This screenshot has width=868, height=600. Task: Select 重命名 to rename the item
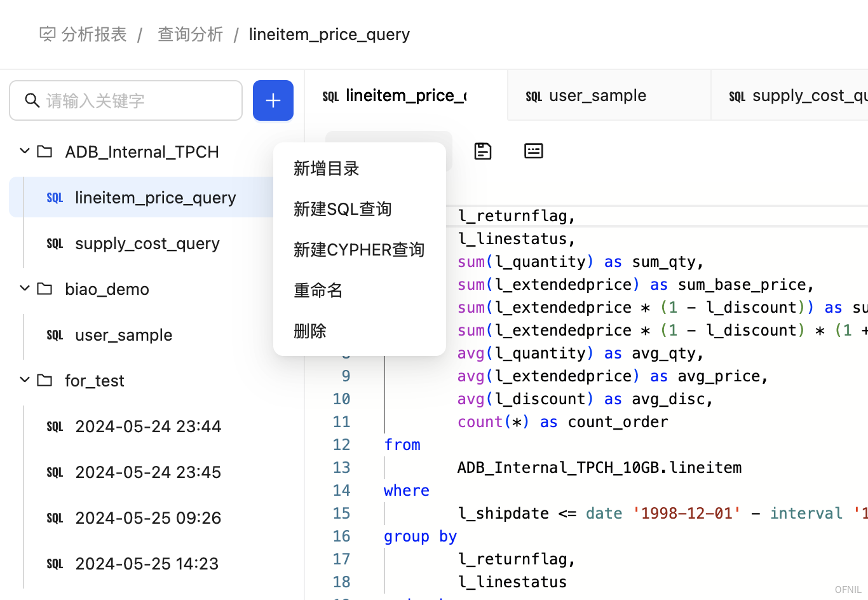tap(318, 290)
